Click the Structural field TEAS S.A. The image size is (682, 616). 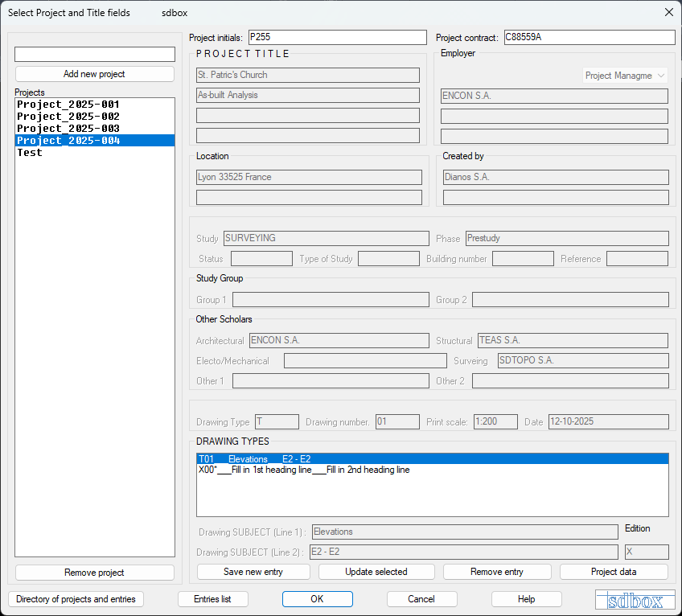(x=573, y=341)
